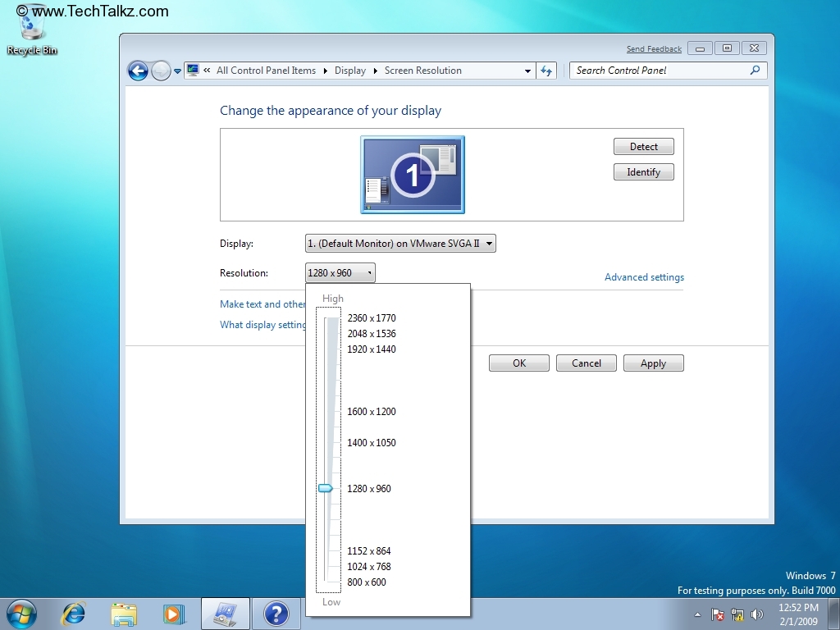840x630 pixels.
Task: Click All Control Panel Items breadcrumb
Action: (266, 71)
